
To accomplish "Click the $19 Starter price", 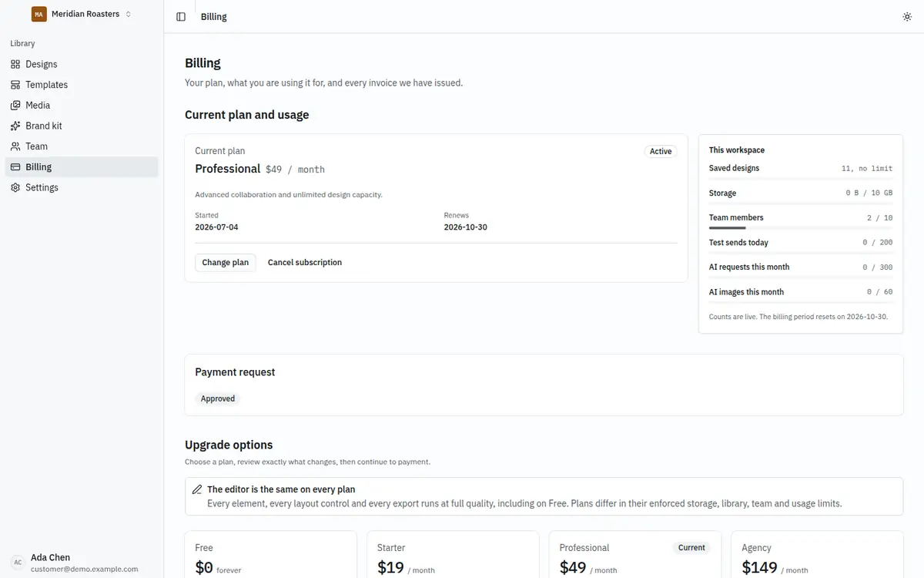I will (x=391, y=568).
